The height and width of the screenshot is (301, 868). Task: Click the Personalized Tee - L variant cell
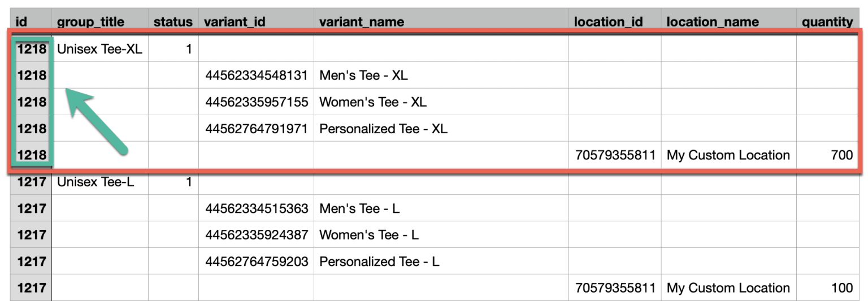379,261
